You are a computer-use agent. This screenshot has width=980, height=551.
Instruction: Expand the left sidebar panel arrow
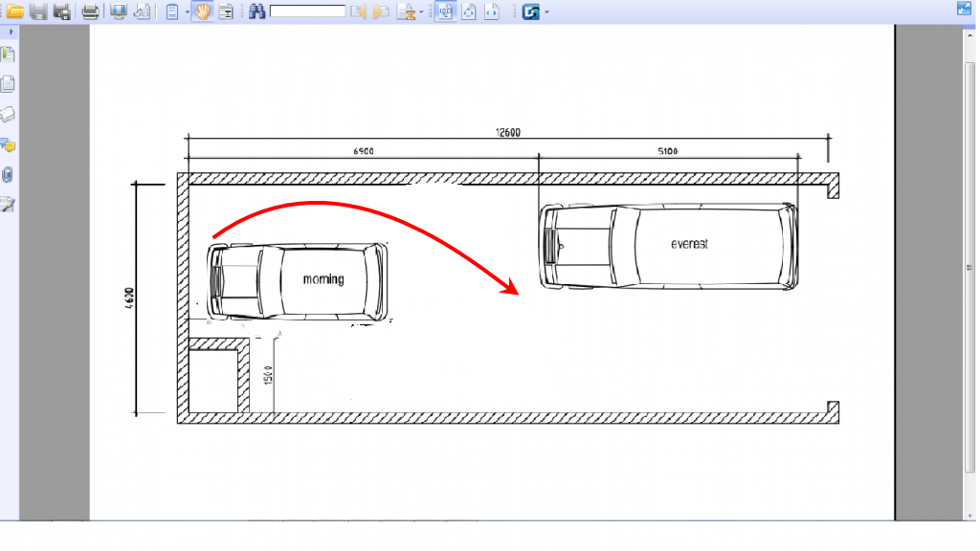pos(11,32)
